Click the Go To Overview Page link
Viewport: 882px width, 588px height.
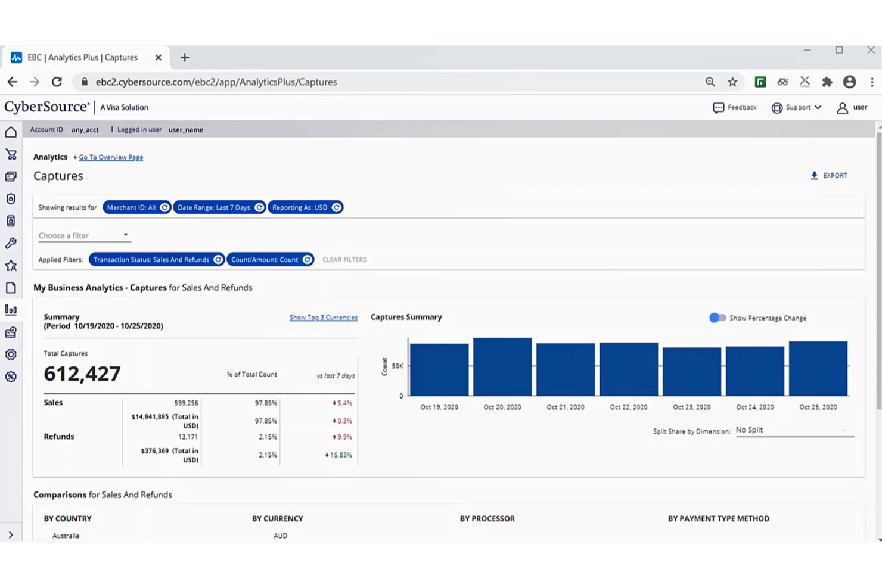110,157
